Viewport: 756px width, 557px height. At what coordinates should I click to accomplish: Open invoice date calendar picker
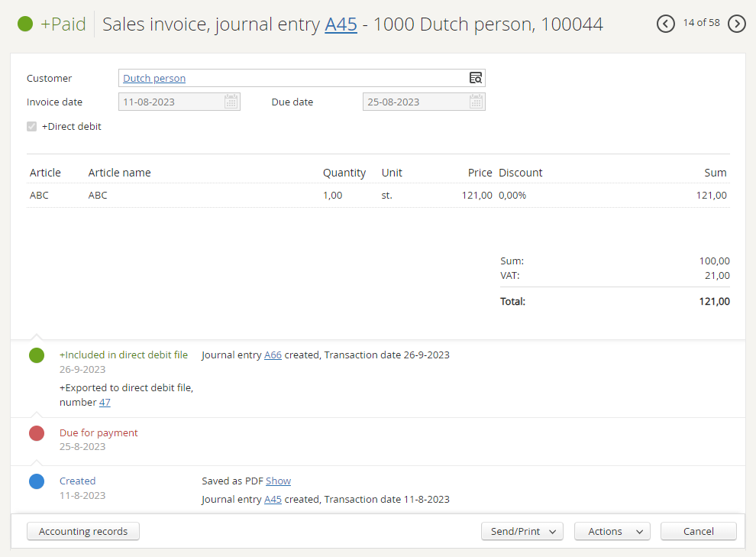click(231, 102)
